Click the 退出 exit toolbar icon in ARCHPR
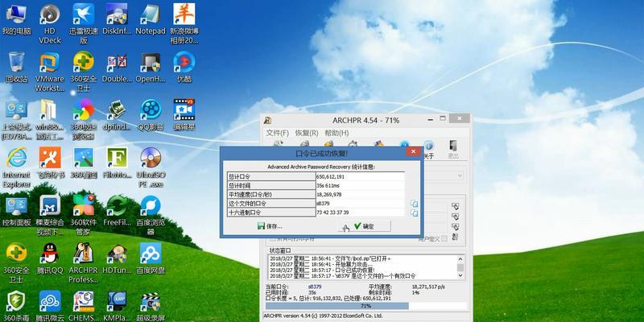The width and height of the screenshot is (644, 322). click(x=453, y=150)
